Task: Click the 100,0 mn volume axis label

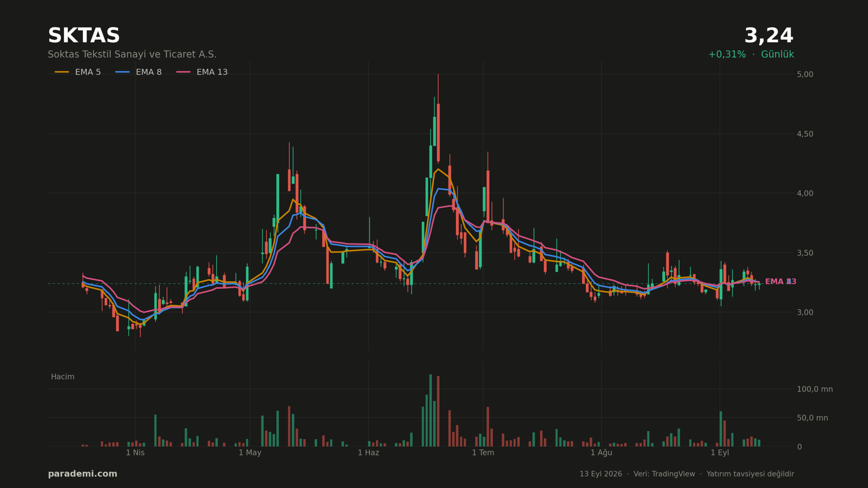Action: 814,389
